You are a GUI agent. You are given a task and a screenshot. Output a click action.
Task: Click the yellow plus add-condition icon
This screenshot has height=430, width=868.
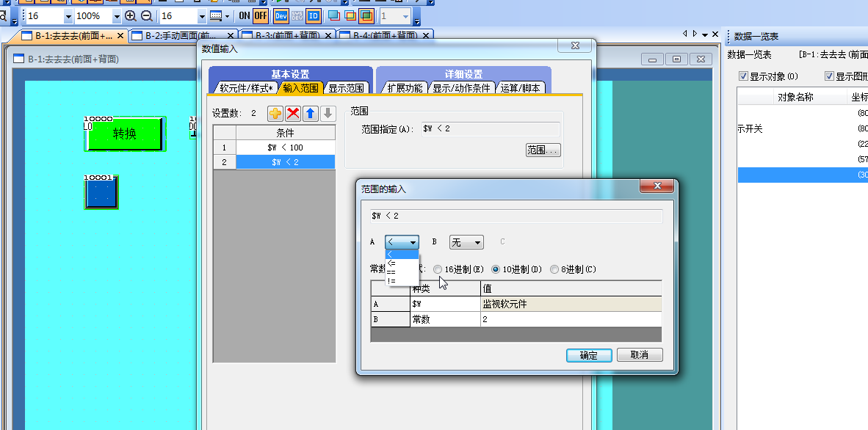click(275, 113)
